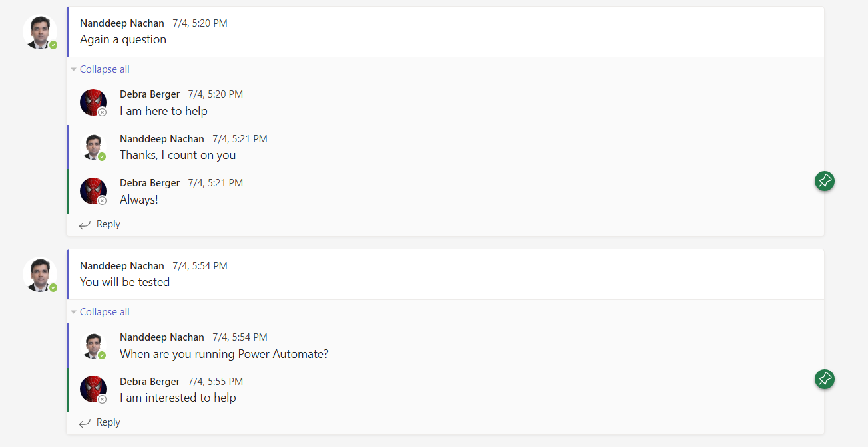Collapse all replies under "You will be tested"
Image resolution: width=868 pixels, height=447 pixels.
105,312
